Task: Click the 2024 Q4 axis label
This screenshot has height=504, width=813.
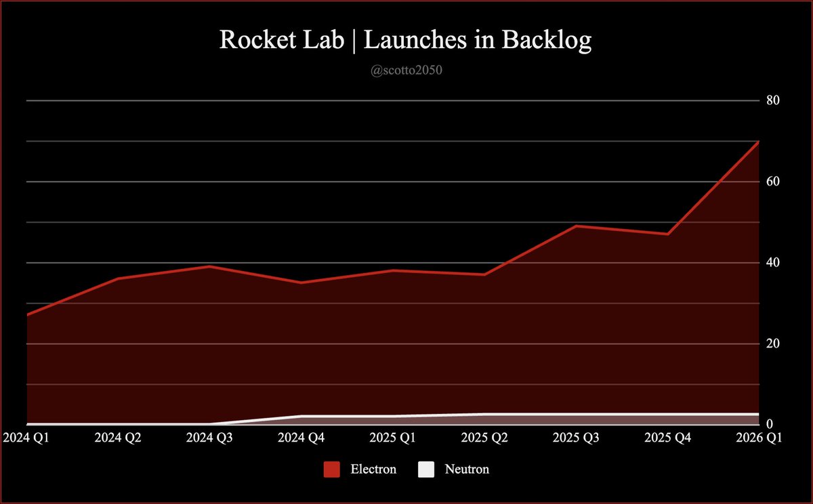Action: (301, 438)
